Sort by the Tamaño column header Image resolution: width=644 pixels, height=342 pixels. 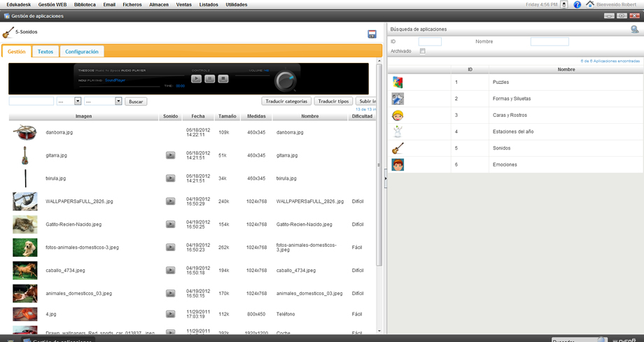pos(227,116)
